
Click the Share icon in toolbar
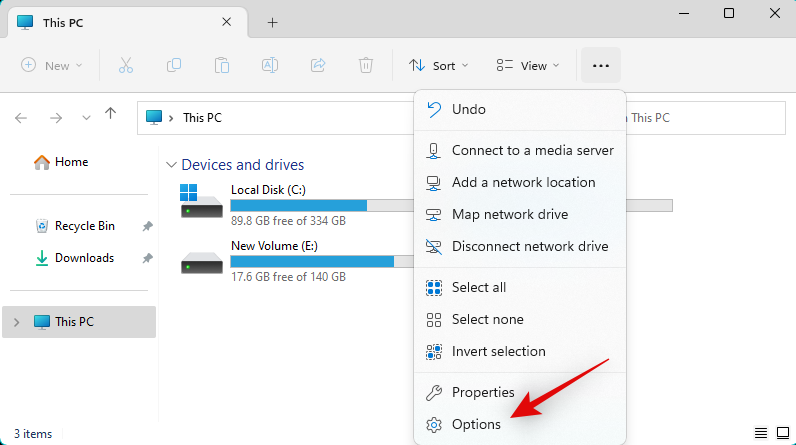point(318,65)
